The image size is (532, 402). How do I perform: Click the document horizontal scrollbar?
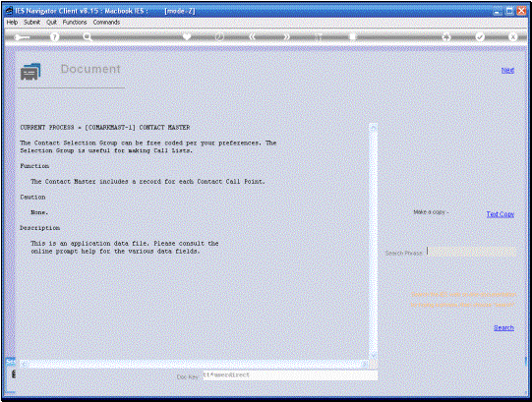point(194,364)
